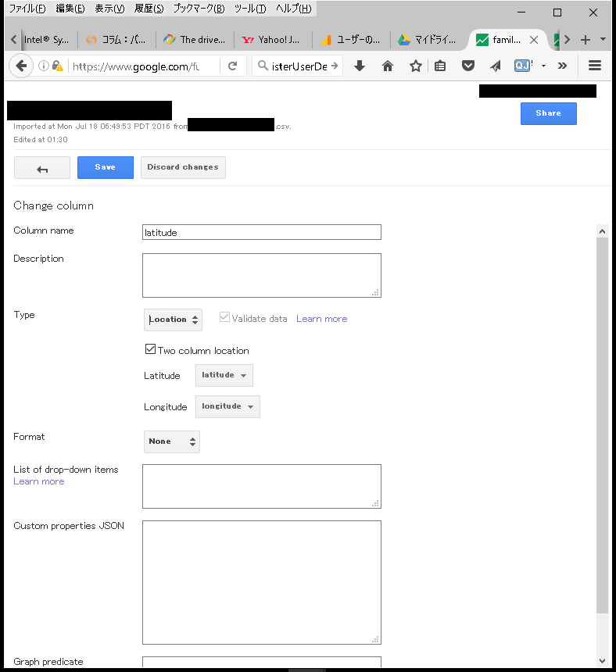616x672 pixels.
Task: Switch to The drive... tab
Action: point(195,40)
